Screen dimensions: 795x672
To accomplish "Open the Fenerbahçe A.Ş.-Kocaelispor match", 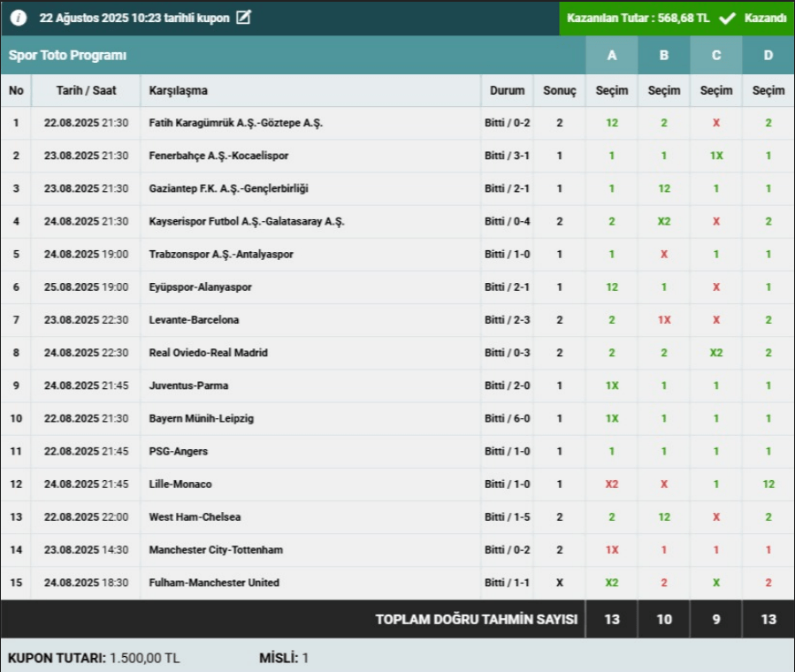I will 218,156.
